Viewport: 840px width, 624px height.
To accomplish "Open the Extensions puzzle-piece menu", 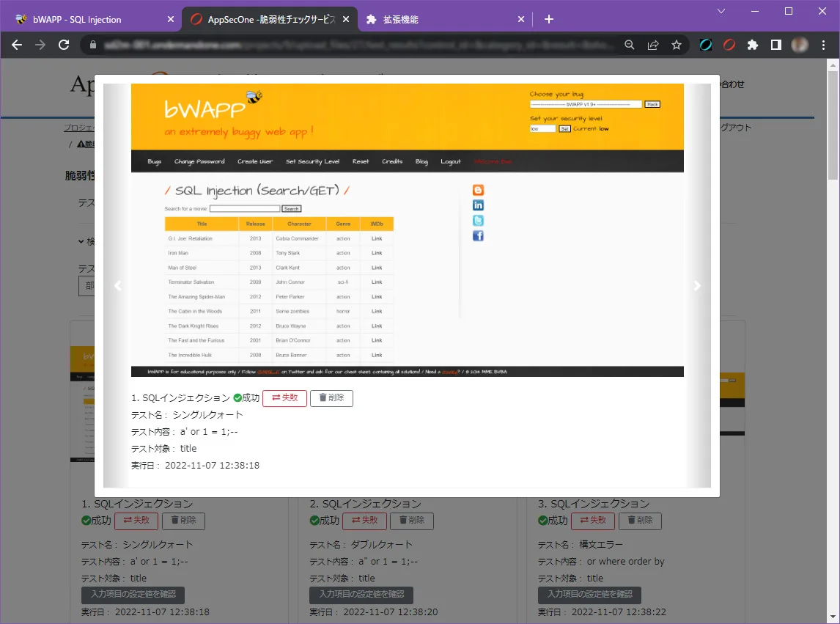I will click(753, 45).
